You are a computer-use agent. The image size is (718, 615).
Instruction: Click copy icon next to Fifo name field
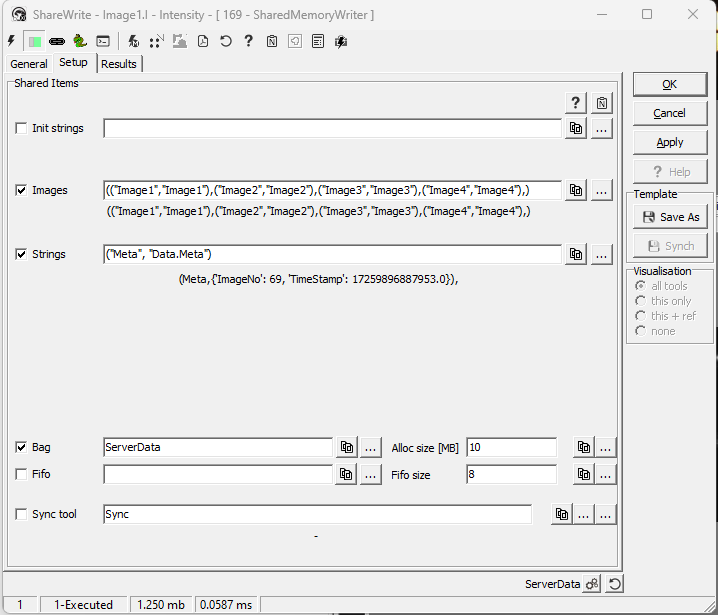pyautogui.click(x=346, y=474)
